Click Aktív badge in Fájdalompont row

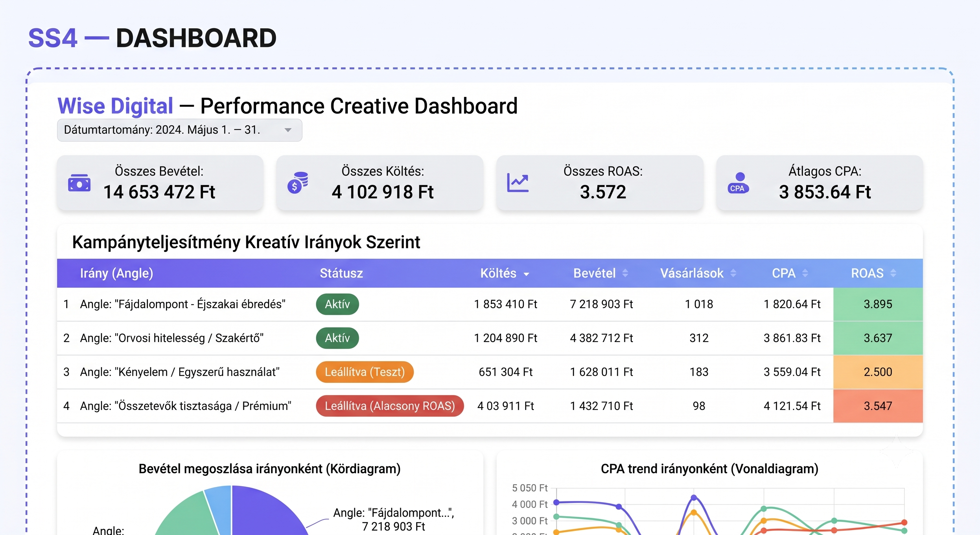[x=337, y=304]
